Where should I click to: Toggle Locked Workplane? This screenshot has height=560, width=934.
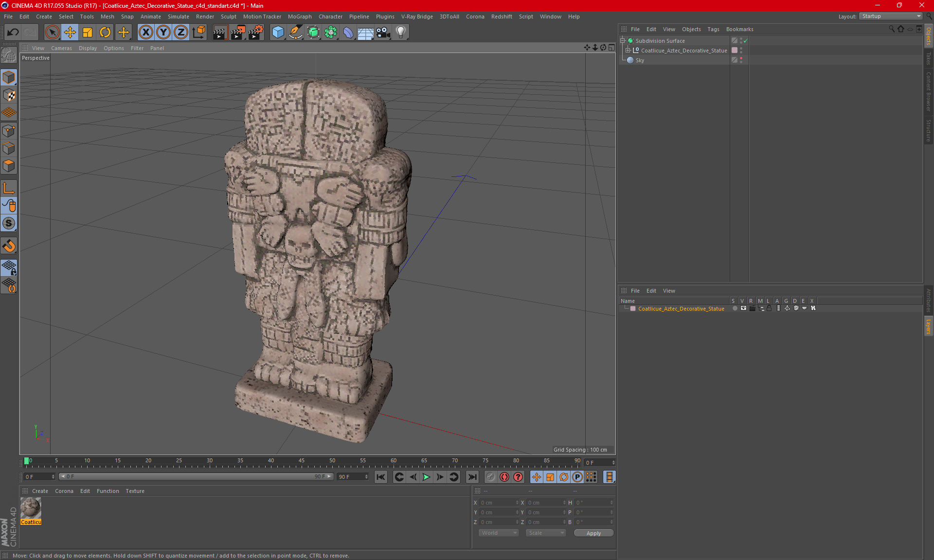[9, 268]
